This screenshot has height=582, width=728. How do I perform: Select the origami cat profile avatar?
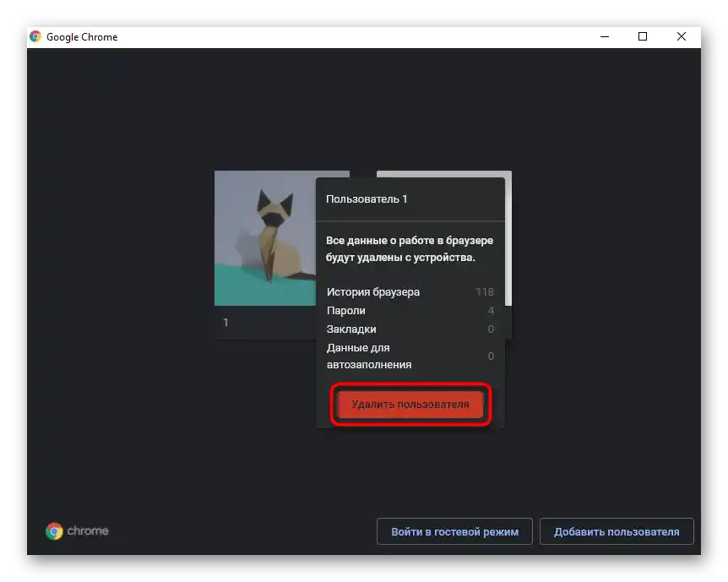tap(265, 238)
